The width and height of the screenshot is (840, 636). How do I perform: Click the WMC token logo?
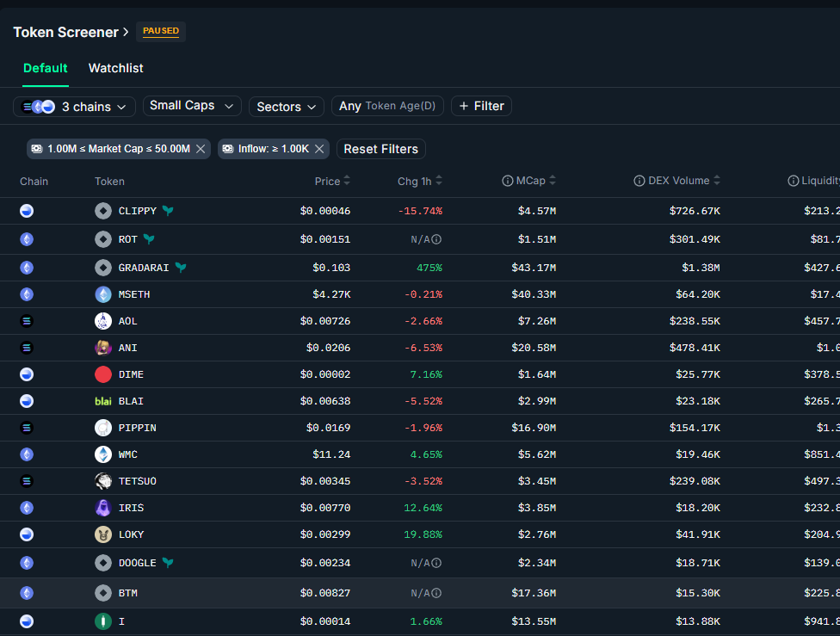(x=103, y=454)
